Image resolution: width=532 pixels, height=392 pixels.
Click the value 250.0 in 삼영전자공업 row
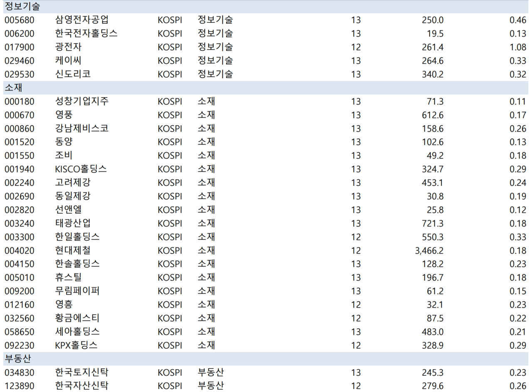[x=432, y=20]
